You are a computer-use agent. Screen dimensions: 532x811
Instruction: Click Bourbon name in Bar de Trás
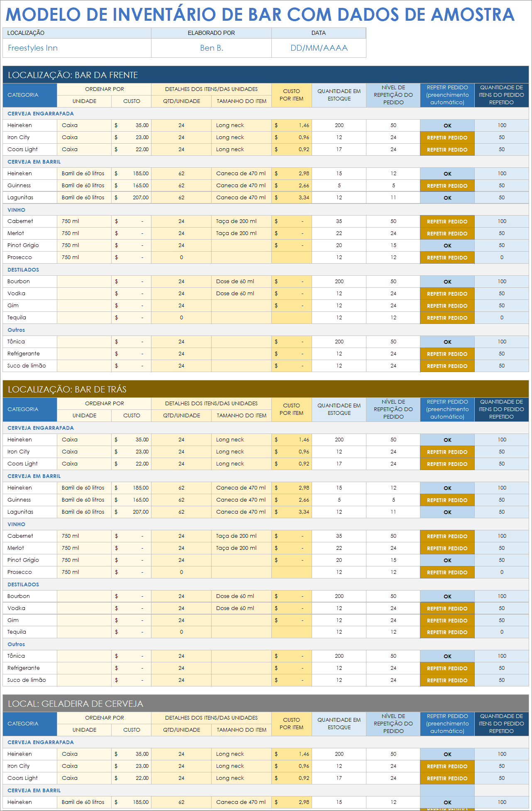click(19, 596)
